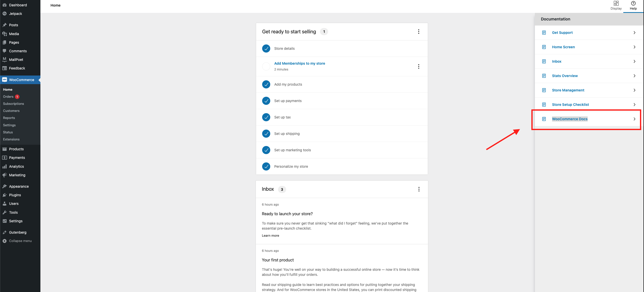Viewport: 644px width, 292px height.
Task: Click the Help question mark icon
Action: pyautogui.click(x=633, y=3)
